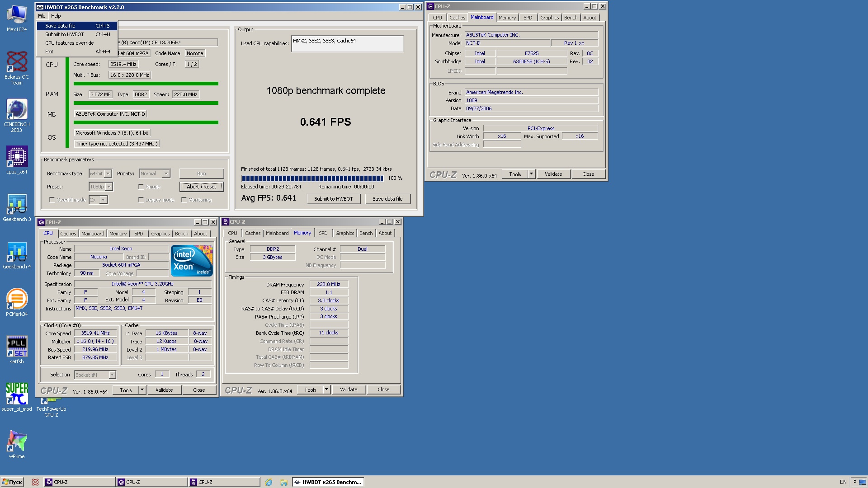868x488 pixels.
Task: Click the green RAM status bar
Action: pyautogui.click(x=146, y=103)
